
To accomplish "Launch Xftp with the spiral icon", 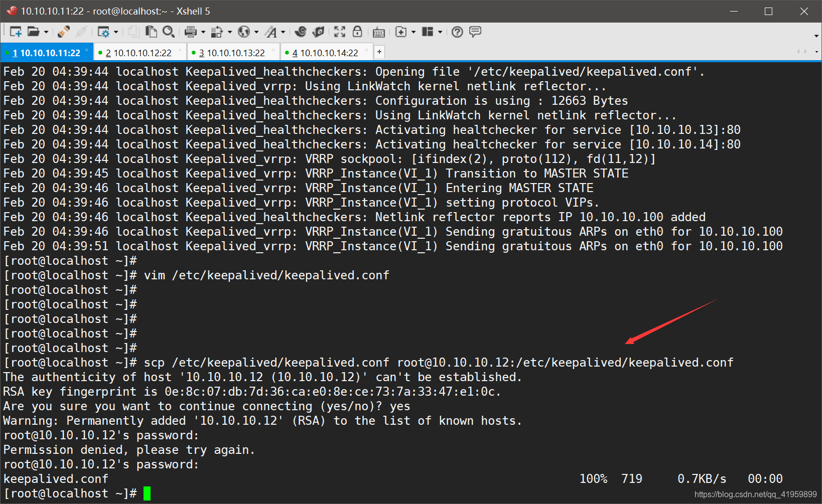I will coord(301,32).
